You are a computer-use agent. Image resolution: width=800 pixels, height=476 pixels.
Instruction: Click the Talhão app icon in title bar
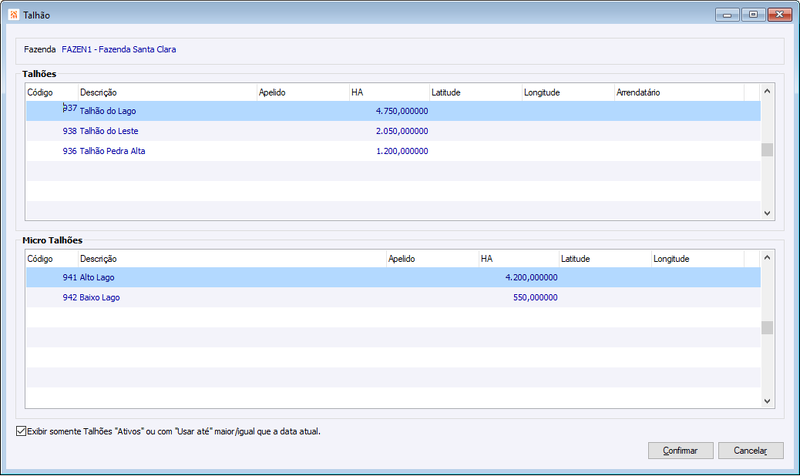14,15
